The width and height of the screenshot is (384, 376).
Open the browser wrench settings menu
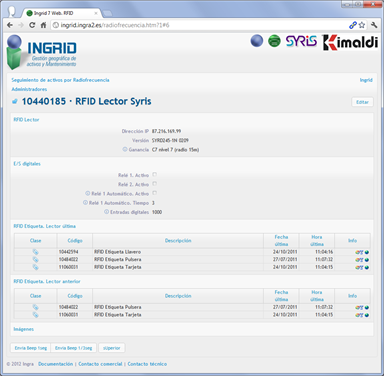pyautogui.click(x=374, y=25)
